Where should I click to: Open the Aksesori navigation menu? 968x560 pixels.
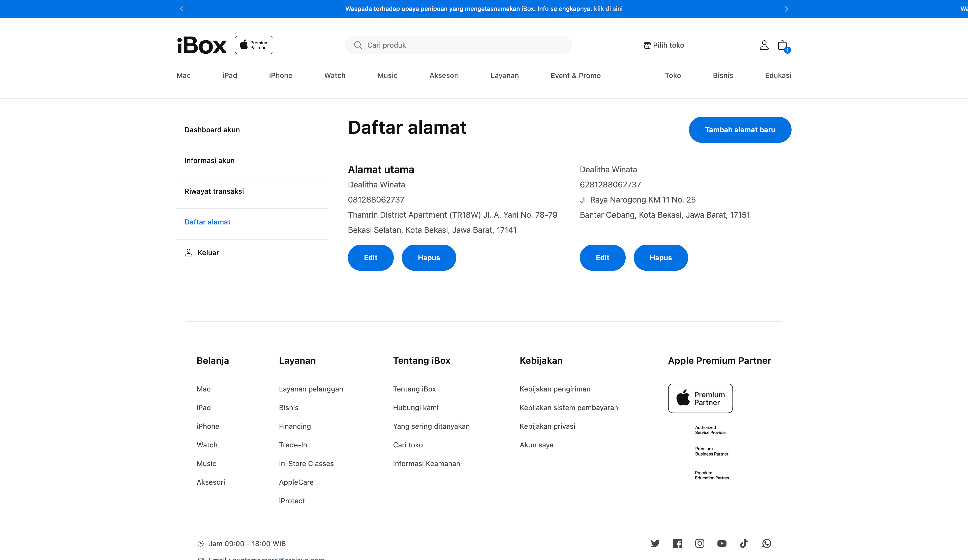click(x=444, y=75)
